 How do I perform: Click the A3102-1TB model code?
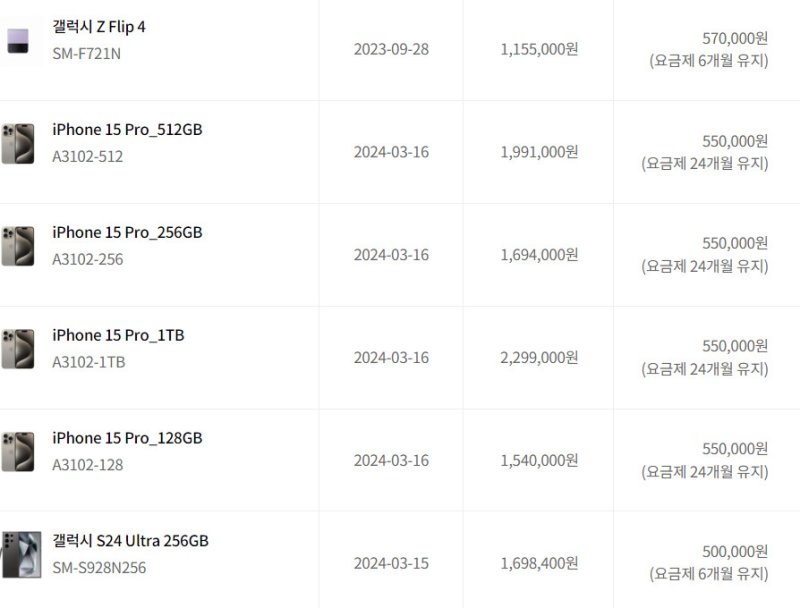coord(89,362)
